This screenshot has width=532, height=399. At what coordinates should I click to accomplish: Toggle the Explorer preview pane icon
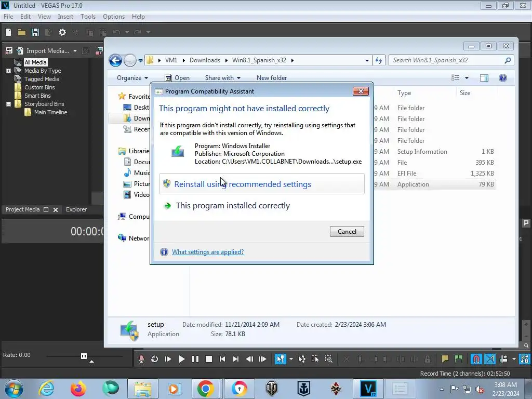pos(484,78)
